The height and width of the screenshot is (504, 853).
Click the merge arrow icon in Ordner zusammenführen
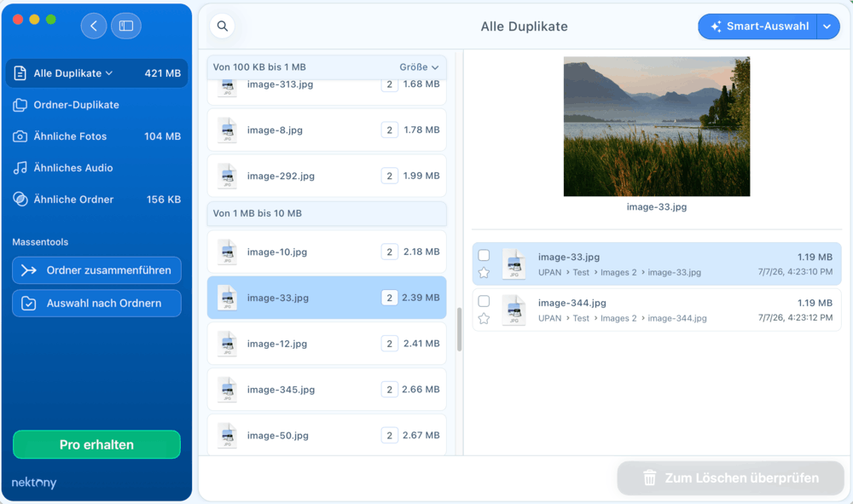coord(29,270)
